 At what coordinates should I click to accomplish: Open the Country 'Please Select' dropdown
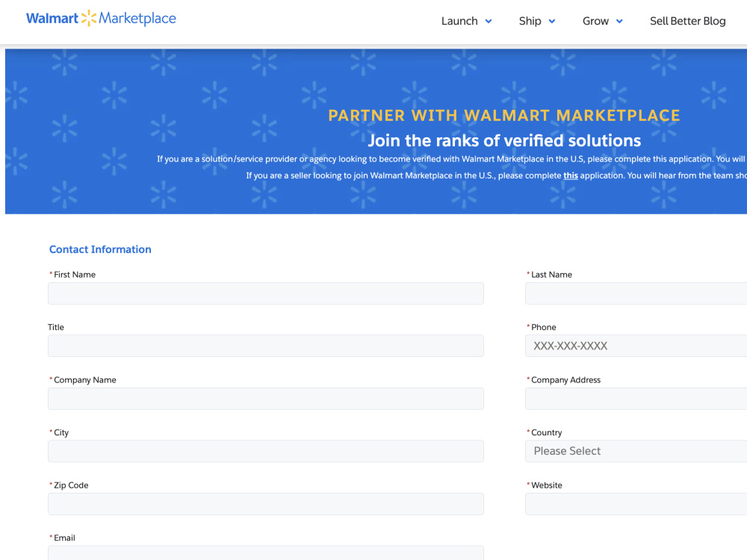tap(636, 451)
